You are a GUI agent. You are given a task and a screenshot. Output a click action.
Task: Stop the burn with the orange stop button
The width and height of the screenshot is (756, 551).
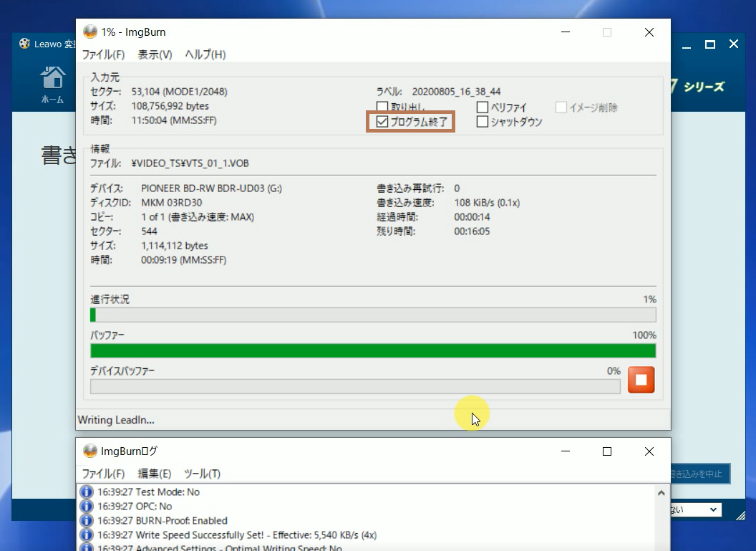(641, 380)
